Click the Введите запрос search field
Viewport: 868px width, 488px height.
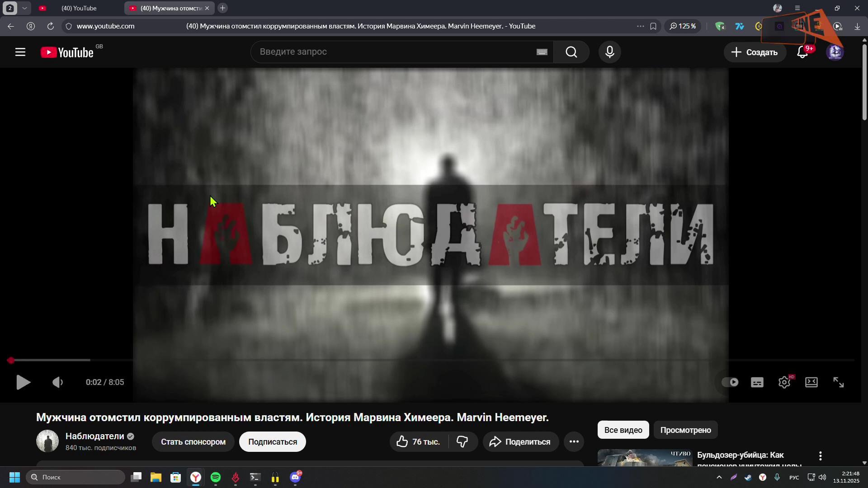(393, 52)
